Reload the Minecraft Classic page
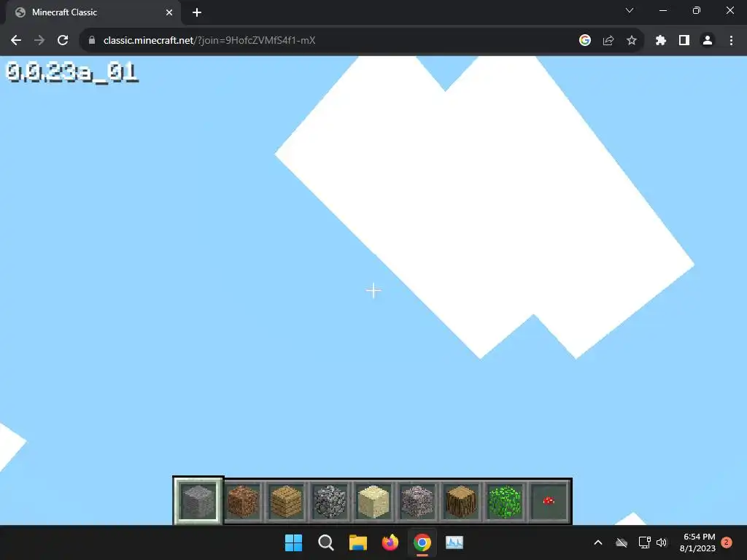Image resolution: width=747 pixels, height=560 pixels. click(63, 41)
